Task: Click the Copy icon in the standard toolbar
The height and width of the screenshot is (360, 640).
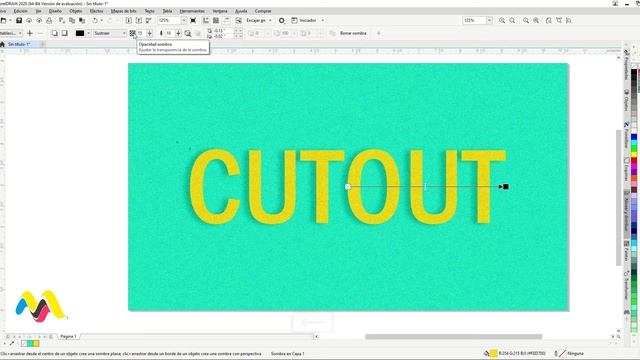Action: click(x=72, y=20)
